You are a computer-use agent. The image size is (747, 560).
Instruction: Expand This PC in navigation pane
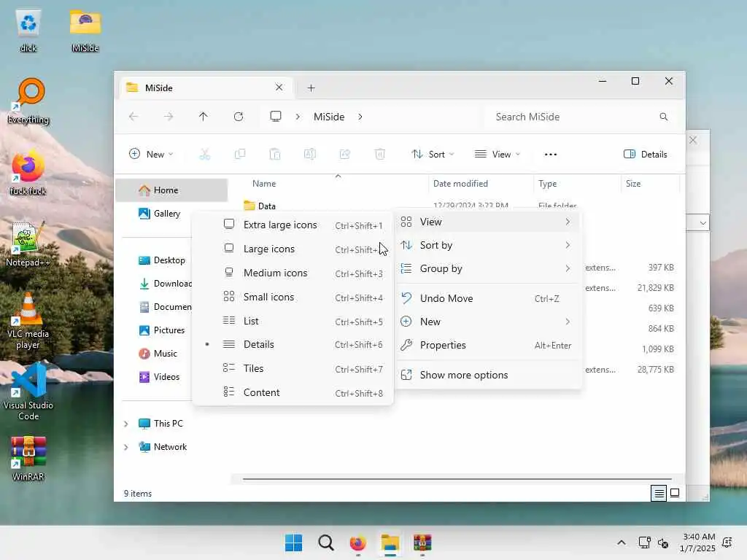point(125,424)
